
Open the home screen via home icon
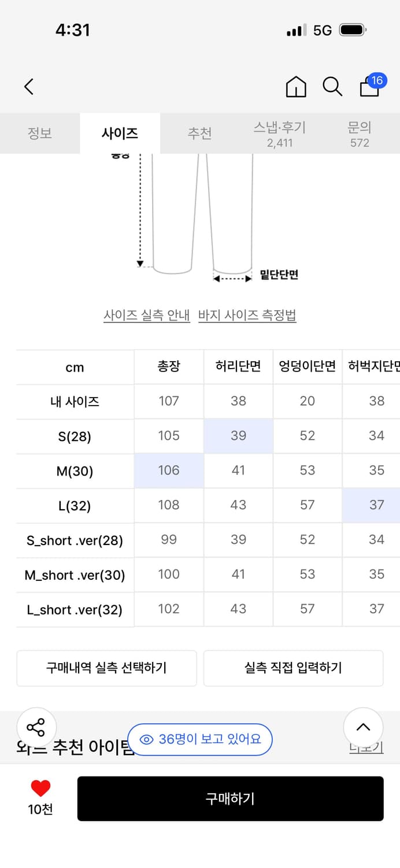[x=295, y=87]
